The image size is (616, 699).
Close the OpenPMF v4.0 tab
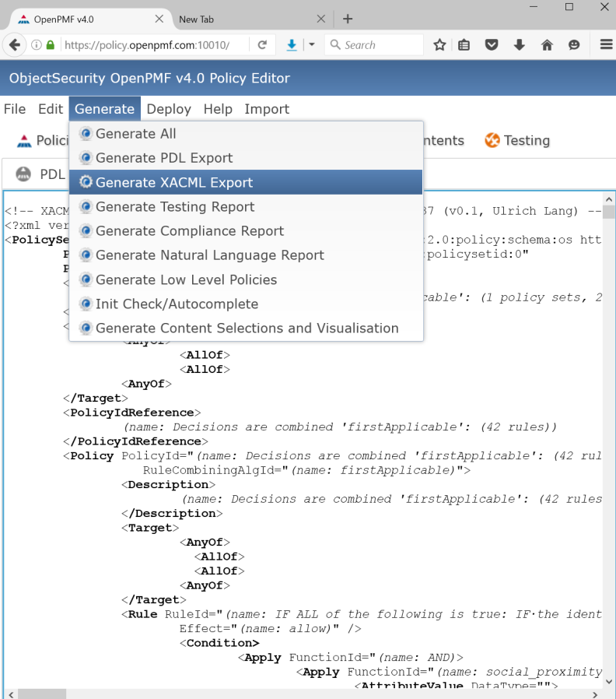pyautogui.click(x=159, y=19)
